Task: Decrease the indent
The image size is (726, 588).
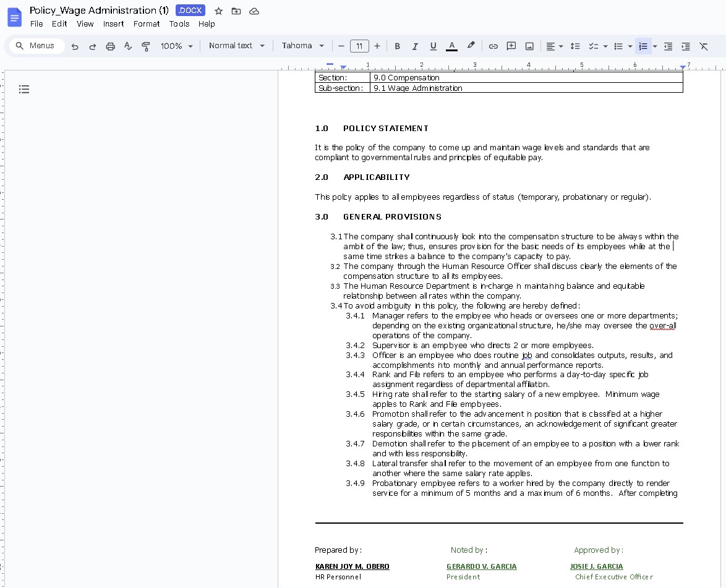Action: tap(668, 46)
